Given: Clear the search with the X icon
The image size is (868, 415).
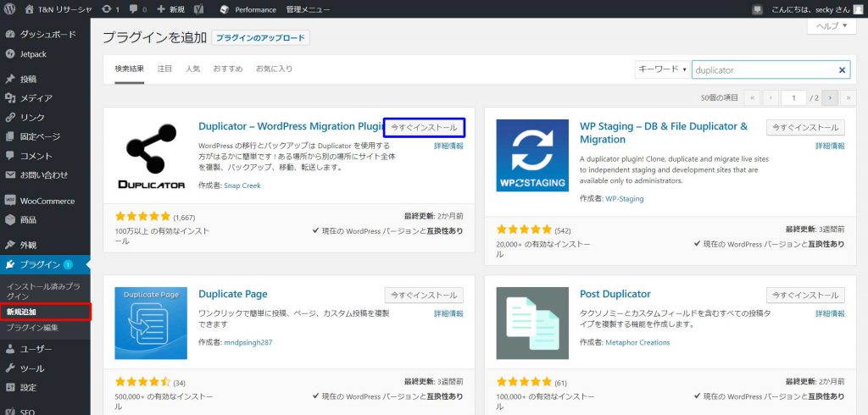Looking at the screenshot, I should click(842, 70).
